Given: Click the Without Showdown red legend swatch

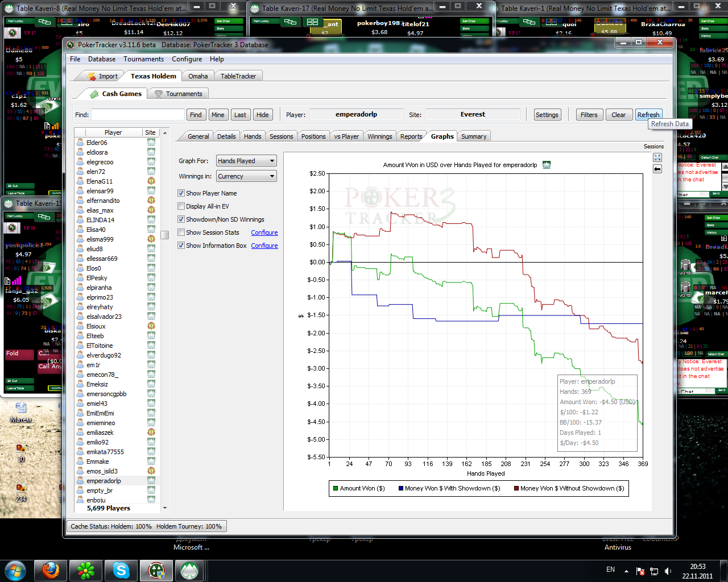Looking at the screenshot, I should pyautogui.click(x=516, y=488).
